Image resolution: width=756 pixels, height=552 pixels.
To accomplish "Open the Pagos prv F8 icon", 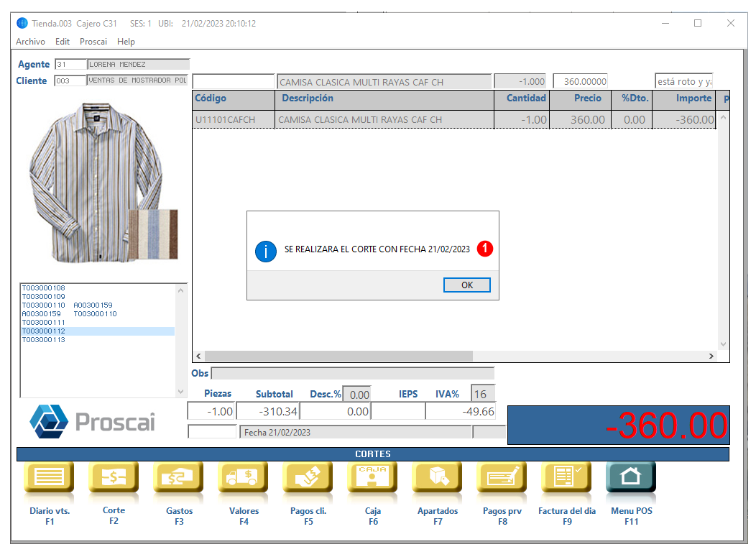I will point(502,477).
